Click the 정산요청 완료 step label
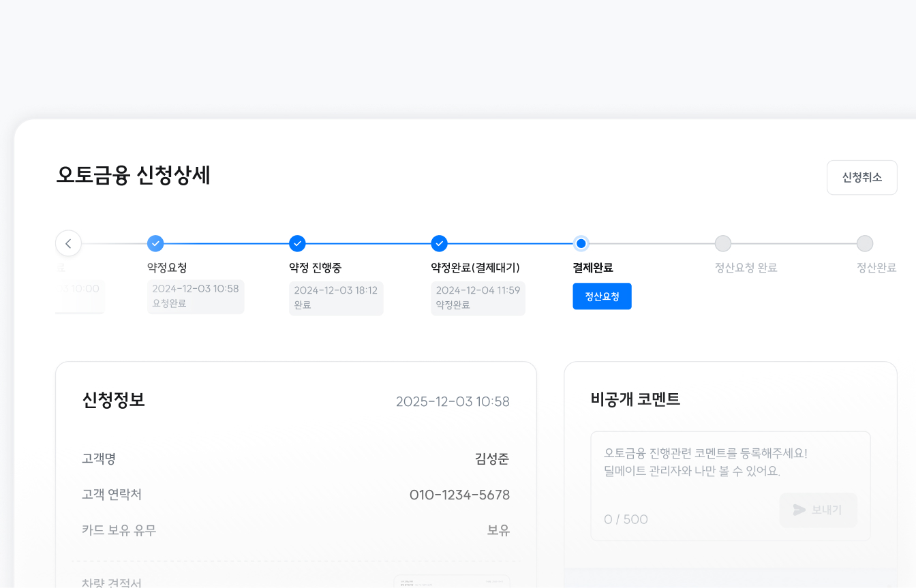This screenshot has width=916, height=588. click(x=746, y=268)
